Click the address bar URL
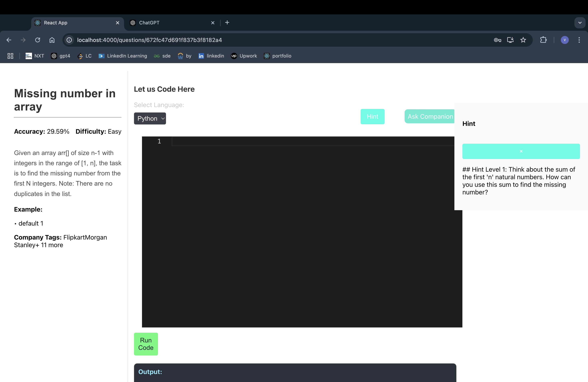 (149, 40)
